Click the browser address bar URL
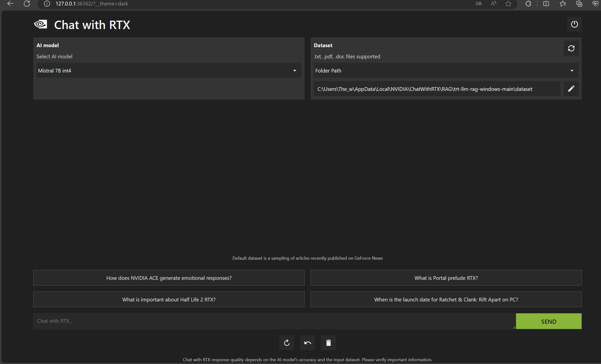Image resolution: width=601 pixels, height=364 pixels. (92, 4)
